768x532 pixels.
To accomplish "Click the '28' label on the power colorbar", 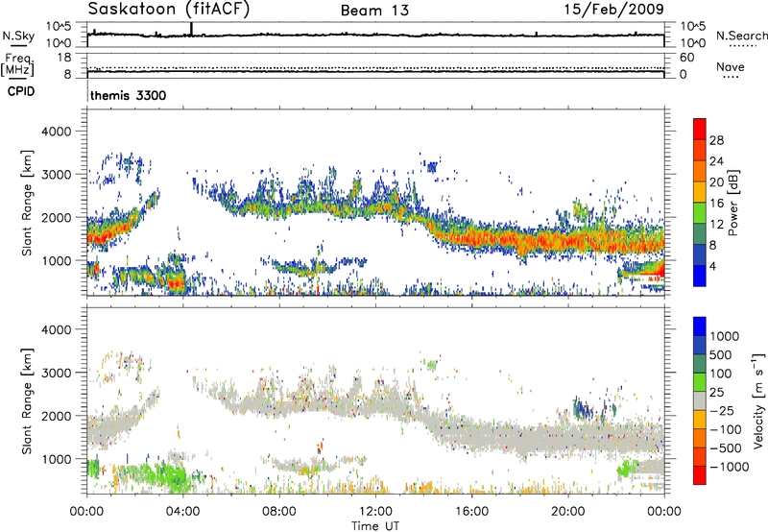I will (716, 140).
